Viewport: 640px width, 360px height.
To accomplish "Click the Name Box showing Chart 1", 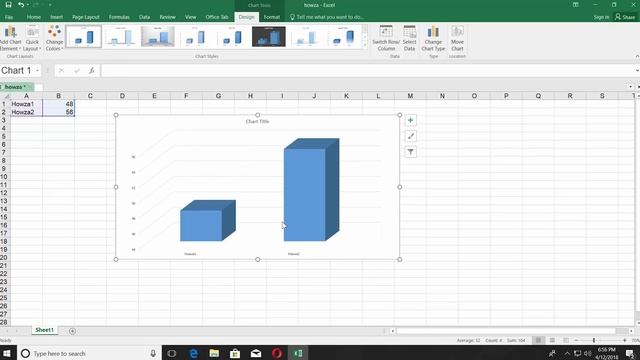I will click(17, 71).
